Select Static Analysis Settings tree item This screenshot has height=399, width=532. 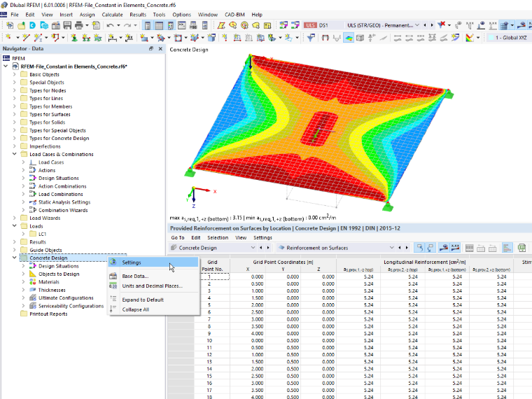[64, 202]
